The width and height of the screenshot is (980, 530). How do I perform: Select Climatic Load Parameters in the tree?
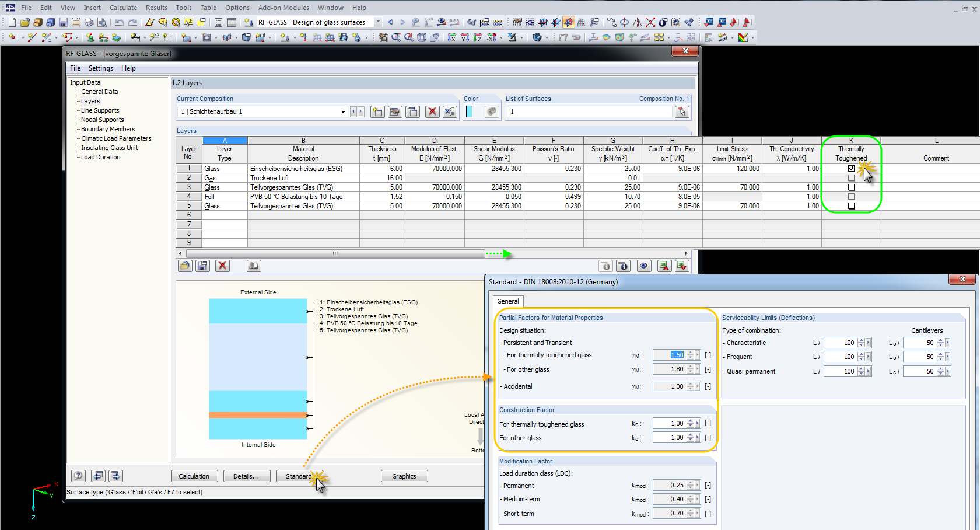116,138
